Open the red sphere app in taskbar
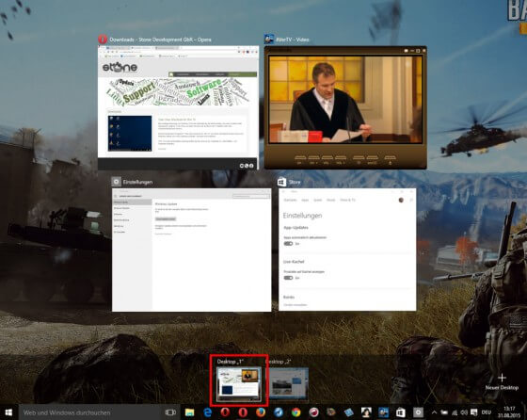 pyautogui.click(x=313, y=412)
